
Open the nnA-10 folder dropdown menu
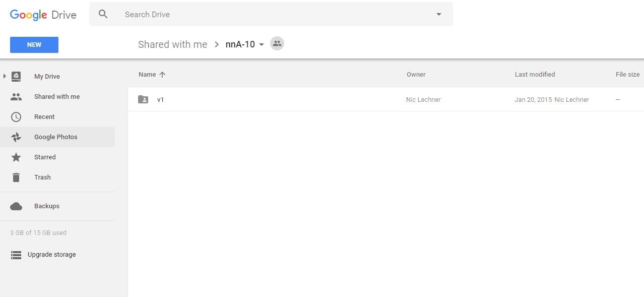pos(262,44)
